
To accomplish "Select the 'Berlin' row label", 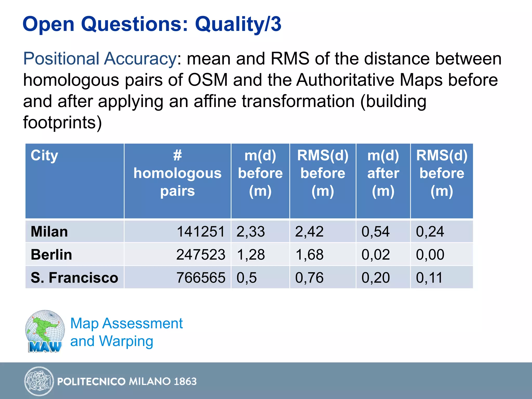I will pos(51,254).
